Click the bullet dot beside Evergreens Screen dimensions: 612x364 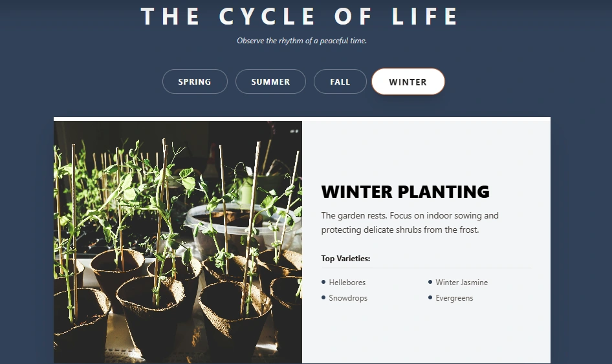(430, 297)
